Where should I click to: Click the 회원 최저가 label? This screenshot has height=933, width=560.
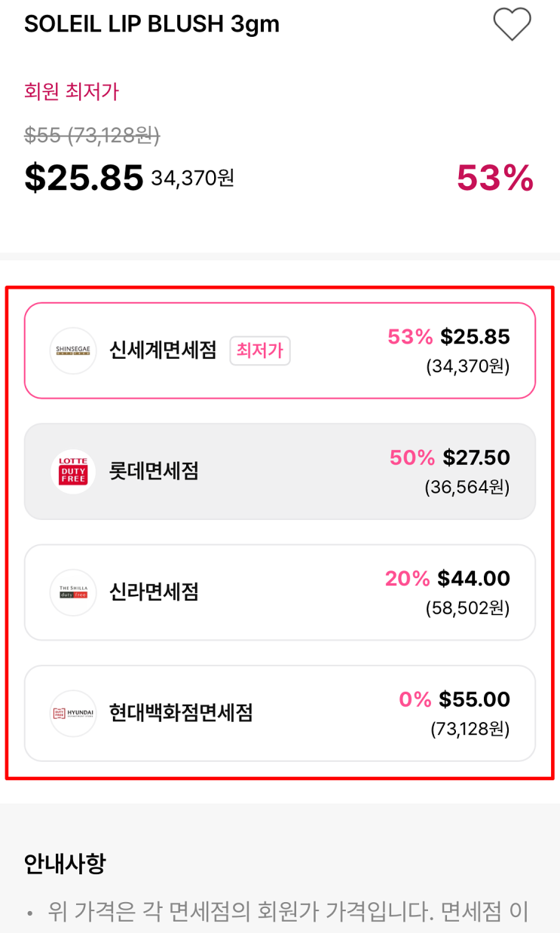[x=72, y=92]
